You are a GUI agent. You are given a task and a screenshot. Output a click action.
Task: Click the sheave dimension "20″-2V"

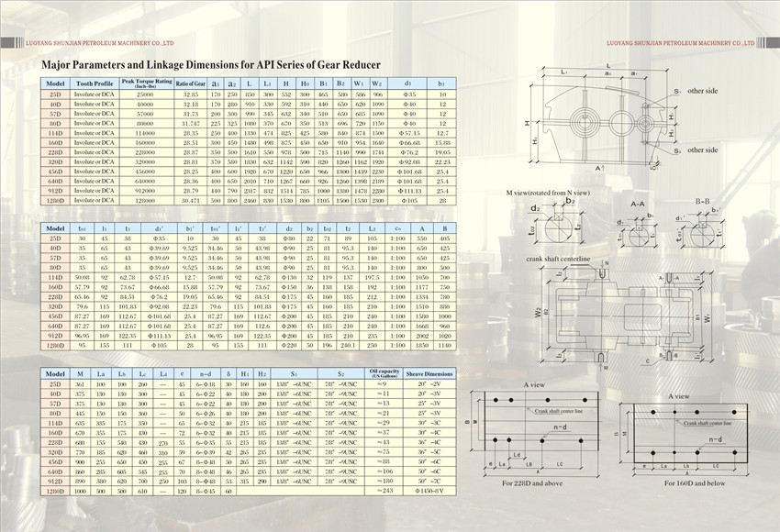[x=429, y=384]
